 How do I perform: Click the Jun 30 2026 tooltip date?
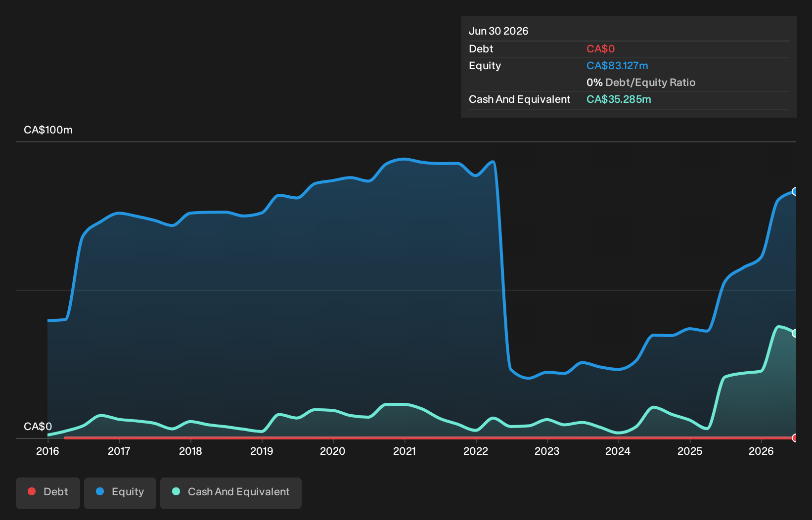[498, 31]
